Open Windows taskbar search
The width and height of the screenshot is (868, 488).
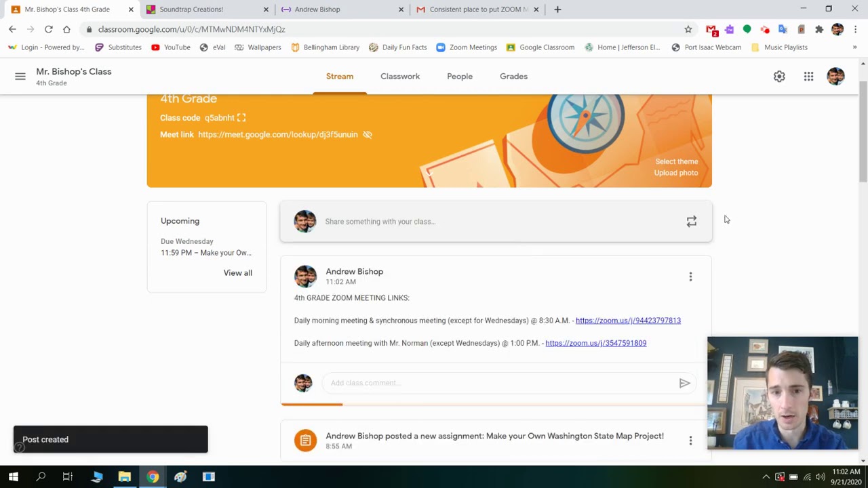pyautogui.click(x=41, y=477)
